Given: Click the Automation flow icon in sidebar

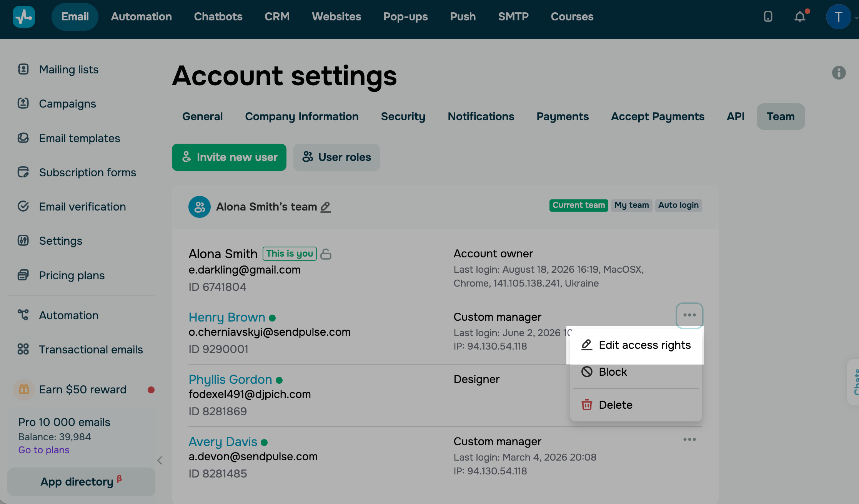Looking at the screenshot, I should coord(23,315).
